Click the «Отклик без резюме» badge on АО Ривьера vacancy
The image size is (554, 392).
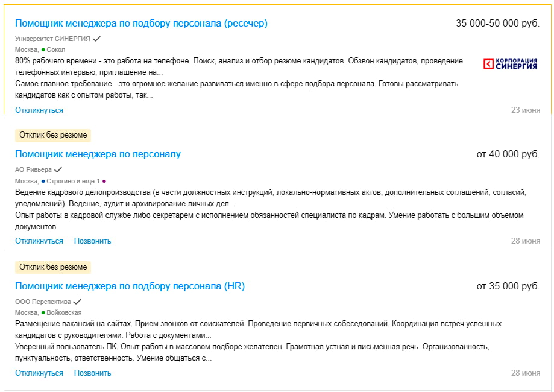pos(52,135)
